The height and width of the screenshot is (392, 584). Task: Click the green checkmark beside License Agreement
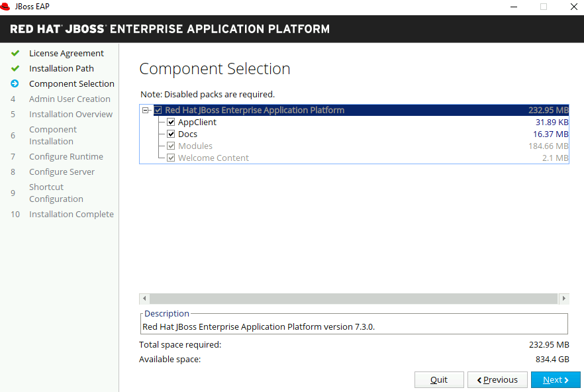[x=15, y=53]
